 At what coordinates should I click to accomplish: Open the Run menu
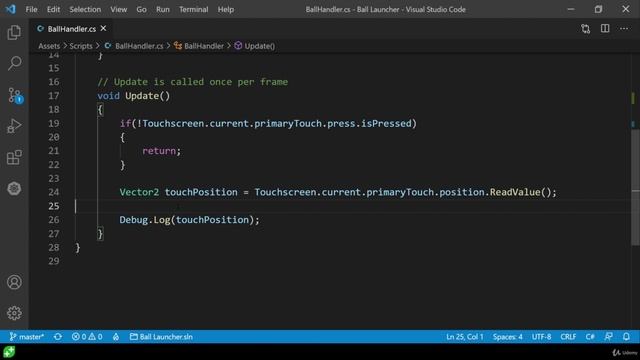pyautogui.click(x=162, y=9)
